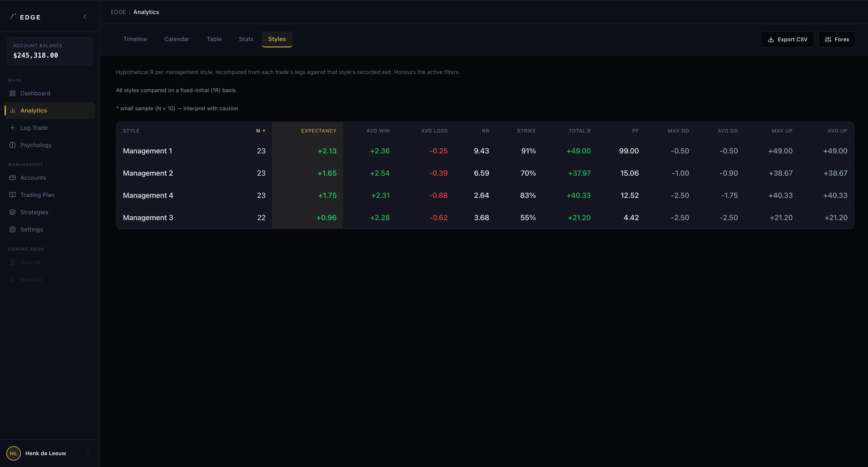
Task: Click the Reports chart icon
Action: click(12, 279)
